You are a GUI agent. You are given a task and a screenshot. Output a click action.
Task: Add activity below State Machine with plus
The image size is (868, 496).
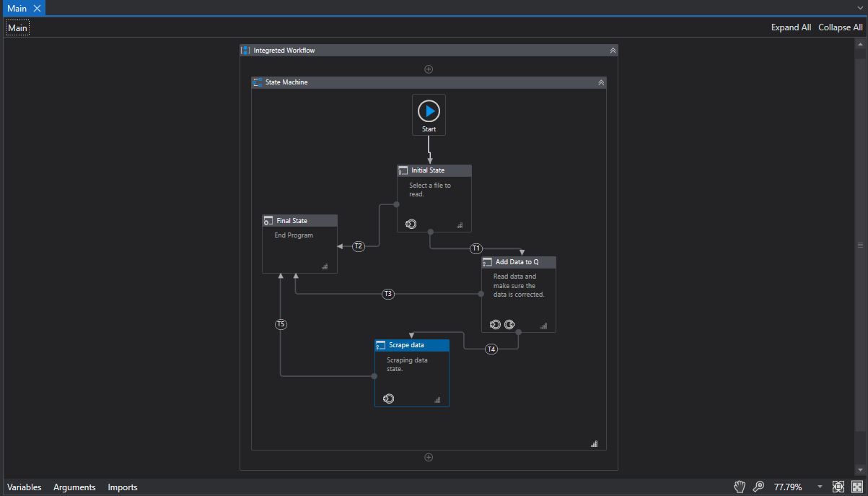pyautogui.click(x=429, y=457)
